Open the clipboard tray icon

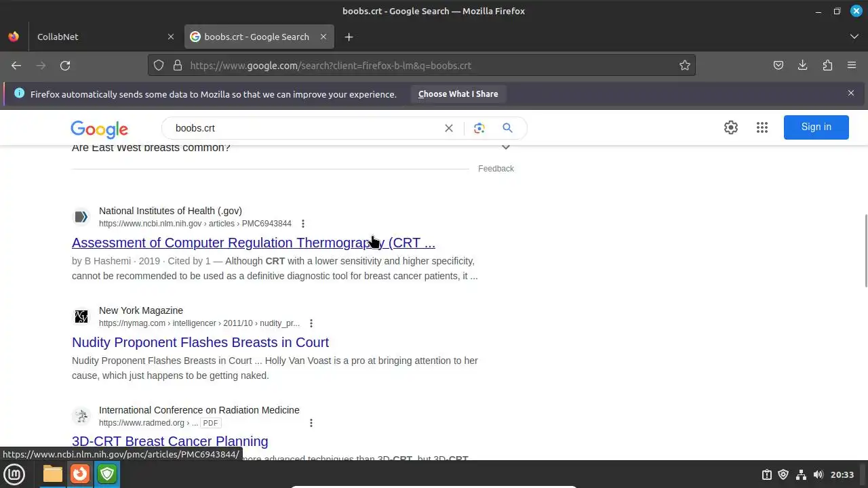(x=766, y=474)
